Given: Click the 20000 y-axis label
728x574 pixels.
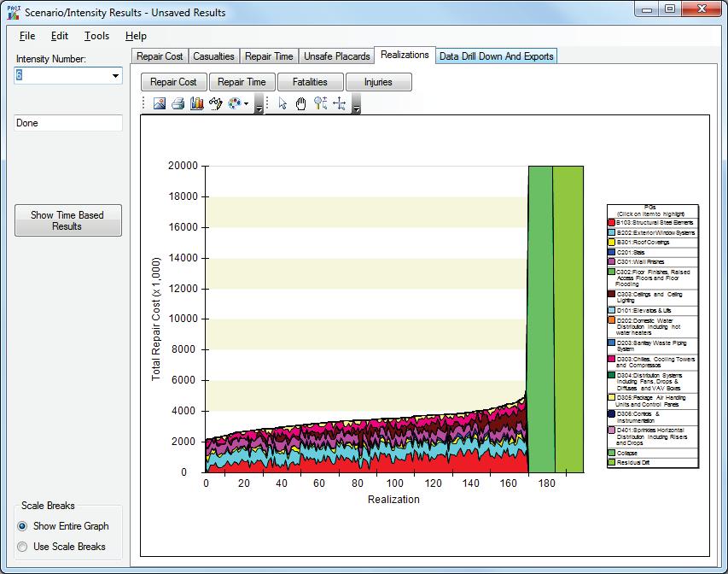Looking at the screenshot, I should pos(183,166).
